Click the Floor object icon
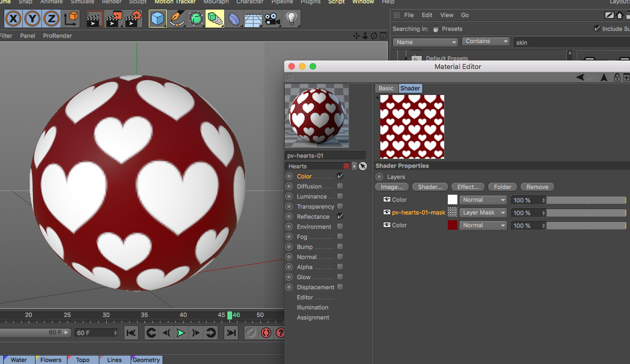This screenshot has height=364, width=630. point(253,19)
